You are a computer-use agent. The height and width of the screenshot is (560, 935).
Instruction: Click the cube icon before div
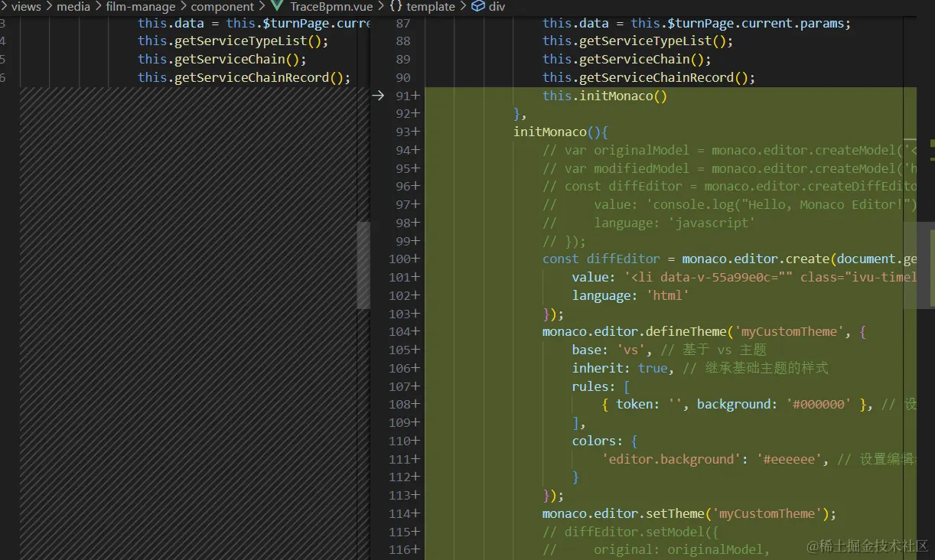pyautogui.click(x=478, y=7)
